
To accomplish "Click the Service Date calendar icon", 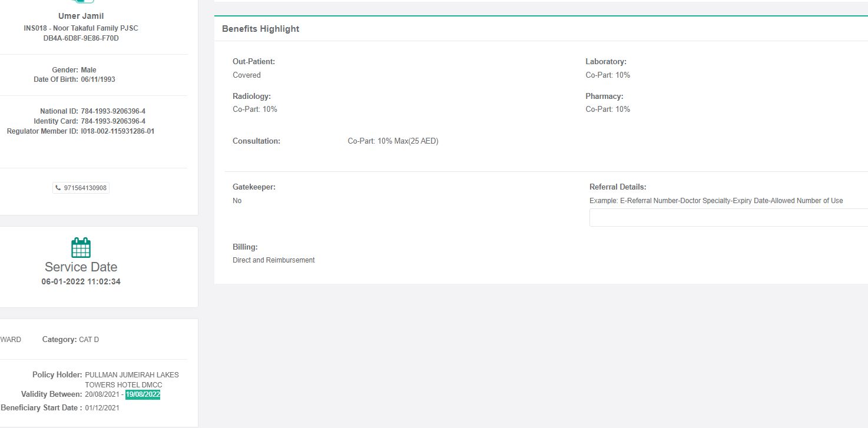I will 81,247.
